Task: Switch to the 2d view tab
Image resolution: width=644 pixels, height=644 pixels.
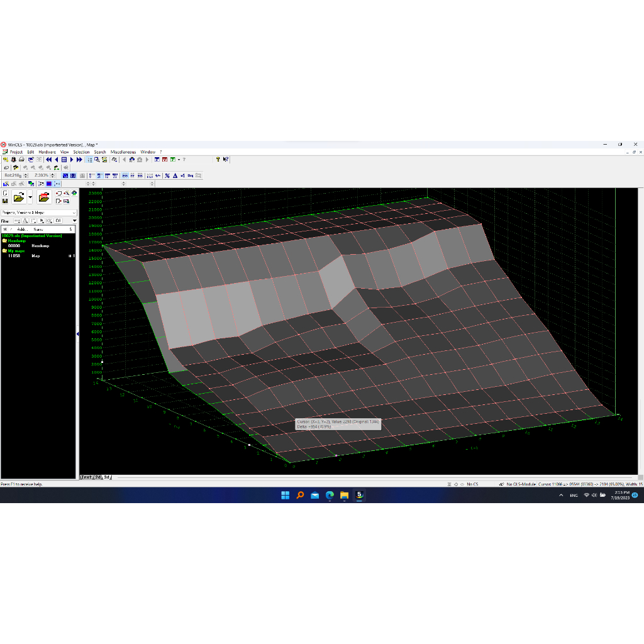Action: (x=98, y=477)
